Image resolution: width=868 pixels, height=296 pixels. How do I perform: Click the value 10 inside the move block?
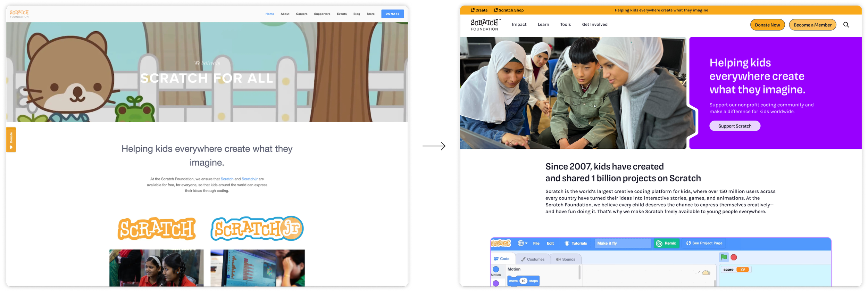[x=523, y=281]
